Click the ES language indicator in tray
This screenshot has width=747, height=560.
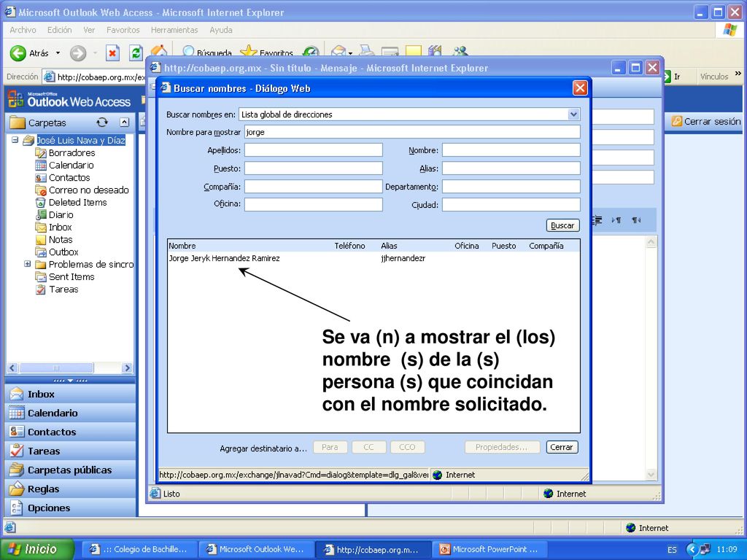[x=672, y=550]
